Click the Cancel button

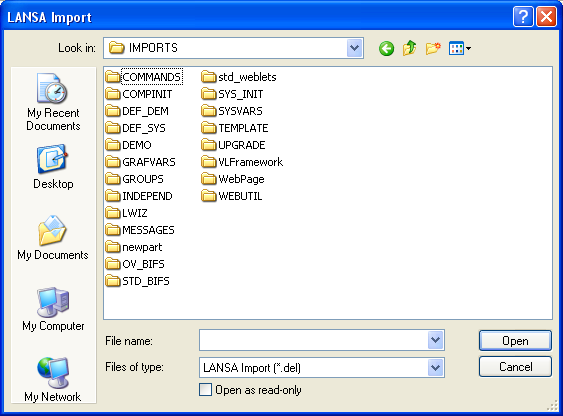click(x=515, y=366)
